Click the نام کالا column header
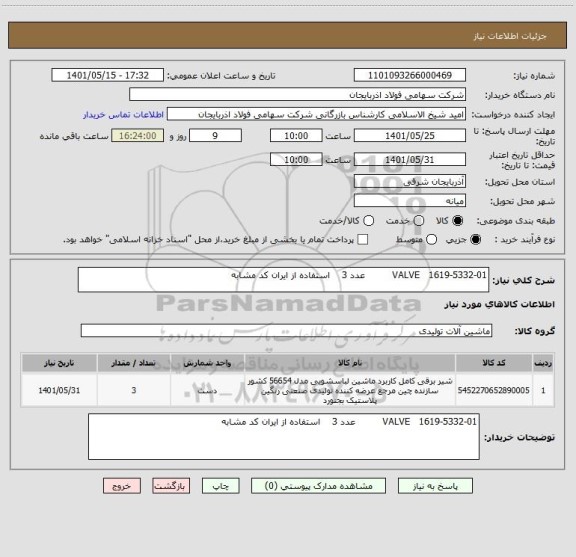 coord(350,363)
